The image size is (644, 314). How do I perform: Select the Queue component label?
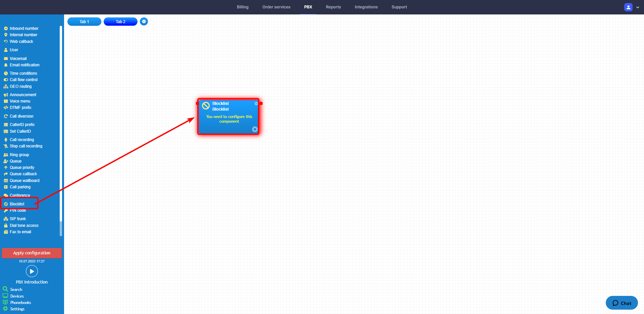click(x=15, y=161)
